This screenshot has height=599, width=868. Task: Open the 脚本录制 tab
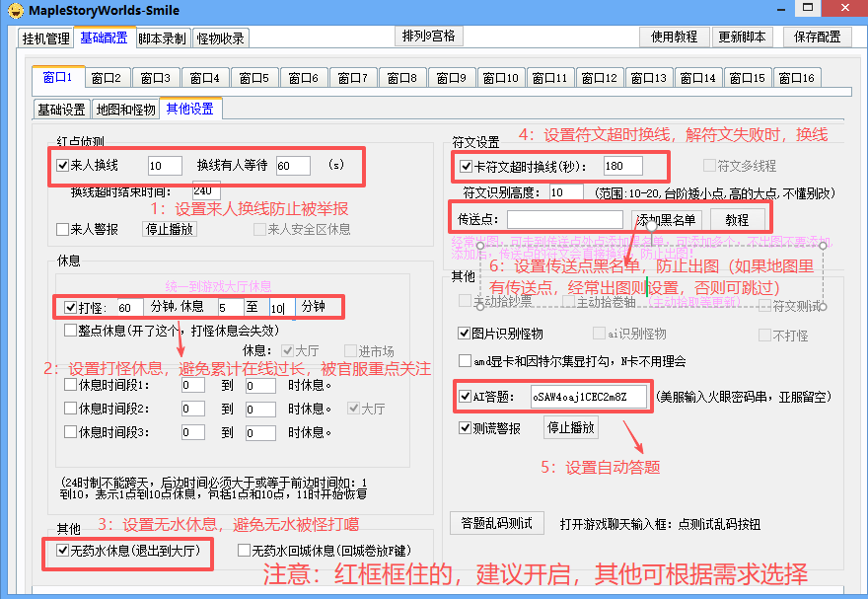point(162,38)
